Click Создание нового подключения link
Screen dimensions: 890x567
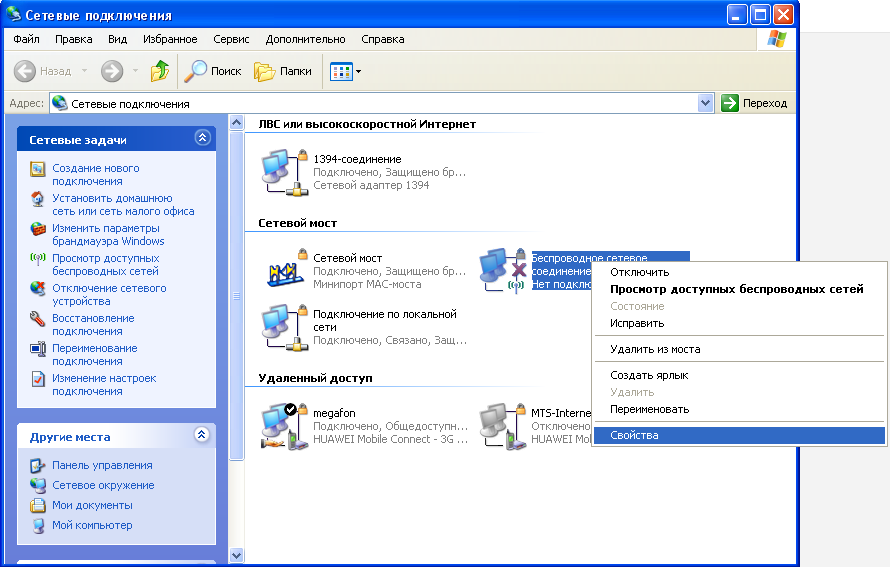pos(96,175)
